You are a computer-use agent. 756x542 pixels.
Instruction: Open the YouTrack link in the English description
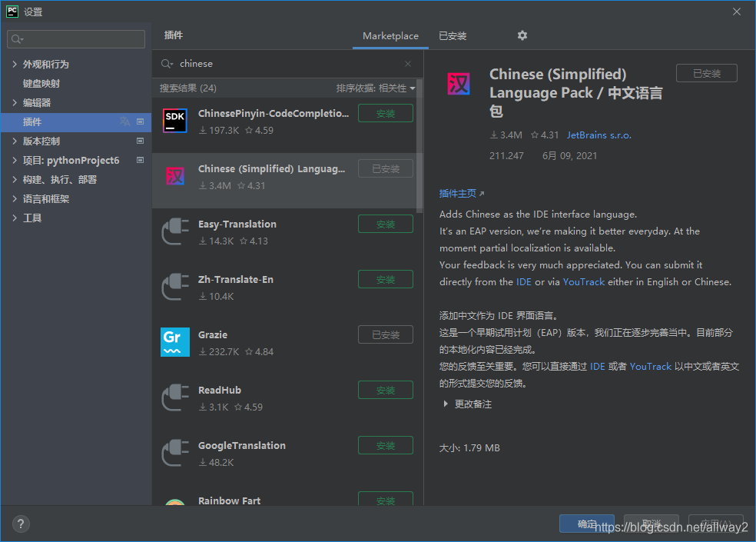(x=583, y=282)
